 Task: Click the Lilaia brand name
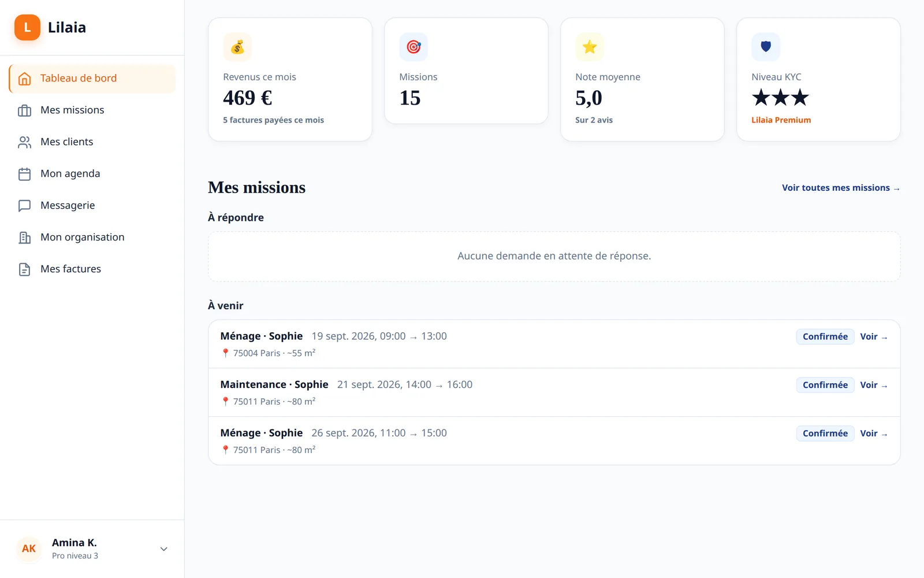point(67,28)
